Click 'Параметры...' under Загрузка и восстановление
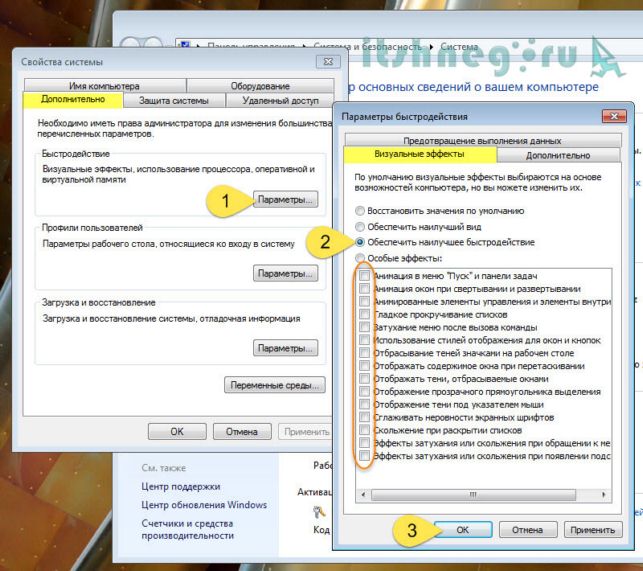Image resolution: width=643 pixels, height=571 pixels. pyautogui.click(x=285, y=348)
